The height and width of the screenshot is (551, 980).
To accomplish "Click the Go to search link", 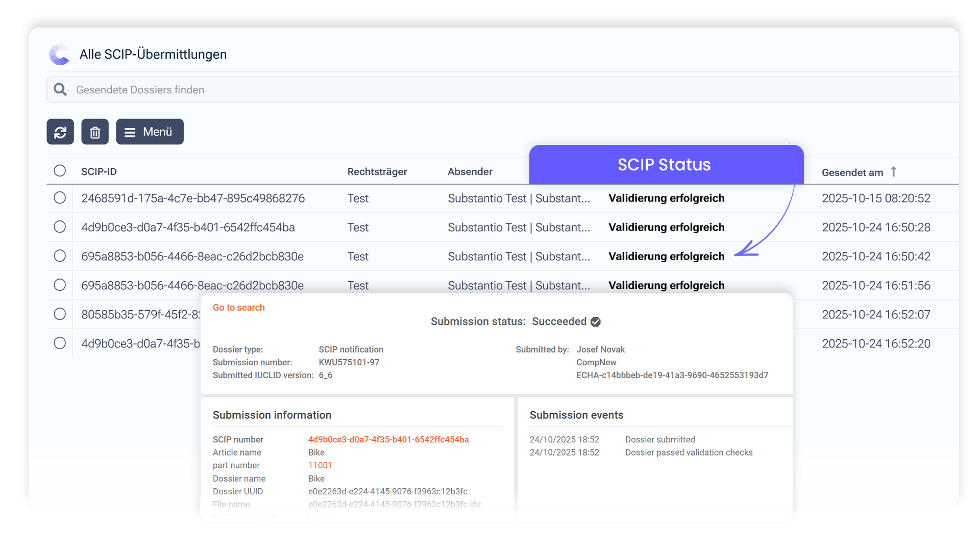I will click(238, 307).
